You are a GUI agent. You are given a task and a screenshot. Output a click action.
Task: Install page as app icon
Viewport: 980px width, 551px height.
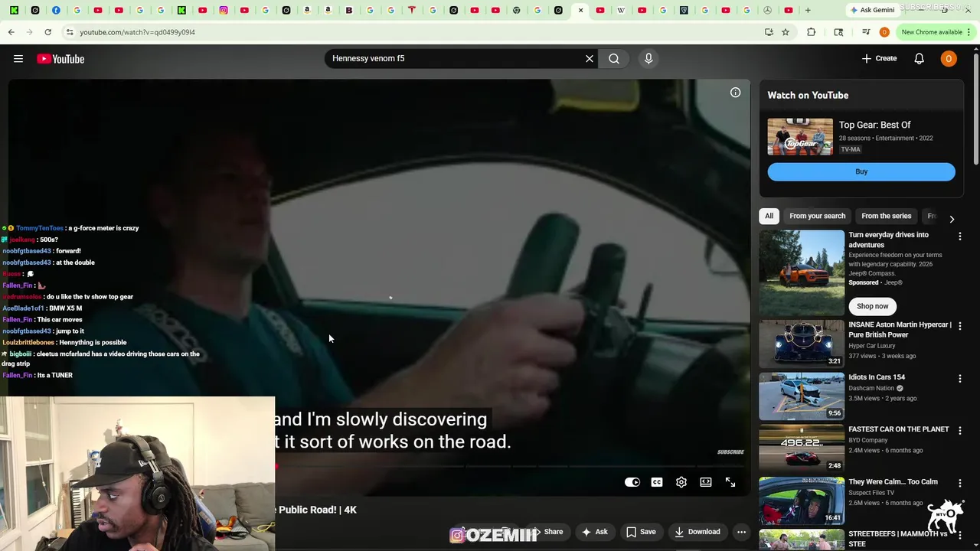[x=769, y=32]
